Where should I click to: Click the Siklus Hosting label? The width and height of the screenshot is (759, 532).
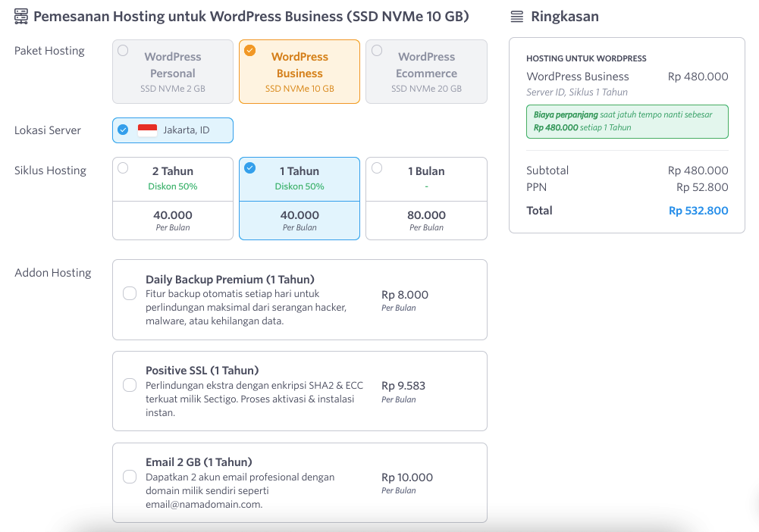coord(50,171)
